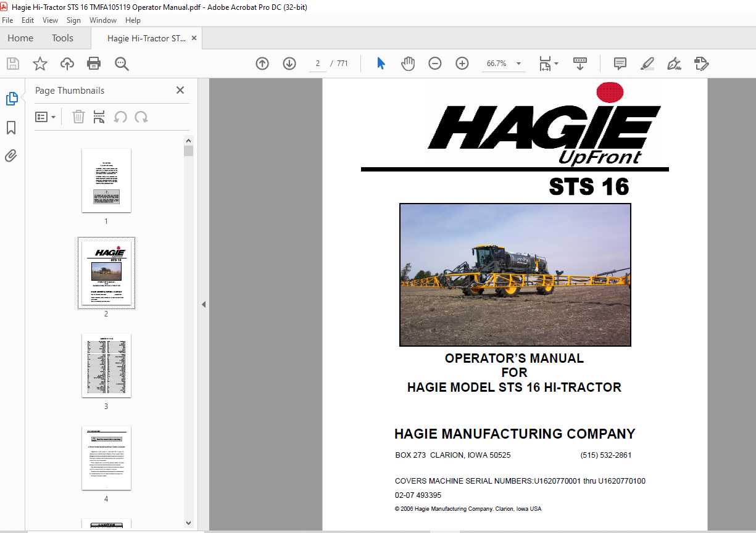Open the Window menu
The width and height of the screenshot is (756, 533).
click(103, 20)
